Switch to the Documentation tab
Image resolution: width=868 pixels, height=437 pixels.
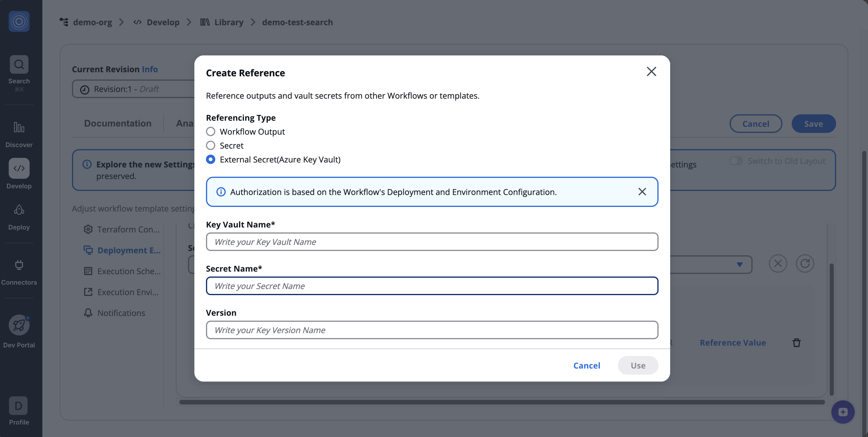117,123
